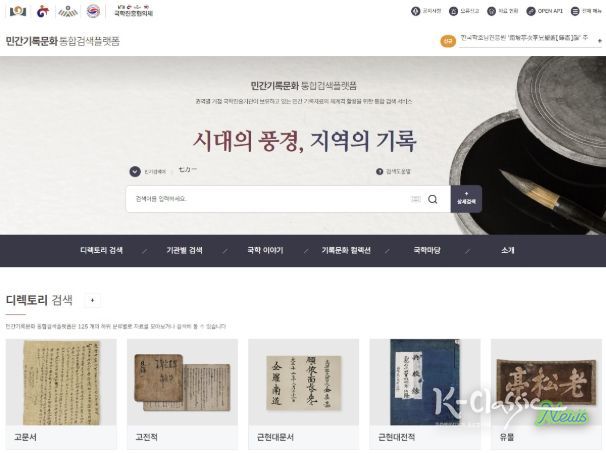Click into the 검색어를 입력하세요 search field
The width and height of the screenshot is (606, 453).
coord(271,199)
